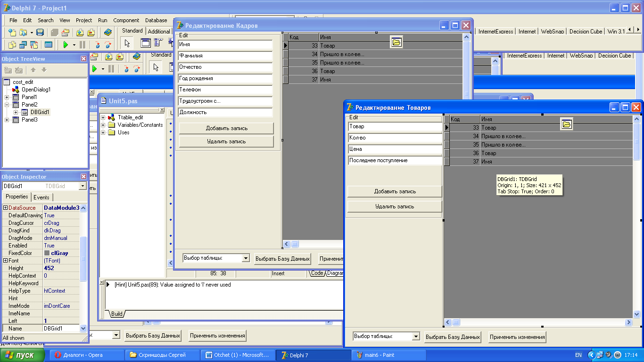Screen dimensions: 644x362
Task: Open the Project menu
Action: (x=84, y=20)
